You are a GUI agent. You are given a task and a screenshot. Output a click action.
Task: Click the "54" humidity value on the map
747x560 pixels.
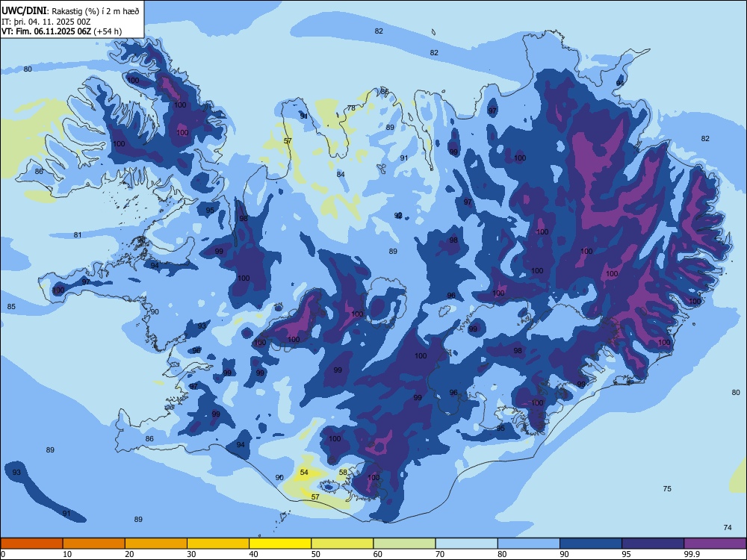click(x=304, y=473)
